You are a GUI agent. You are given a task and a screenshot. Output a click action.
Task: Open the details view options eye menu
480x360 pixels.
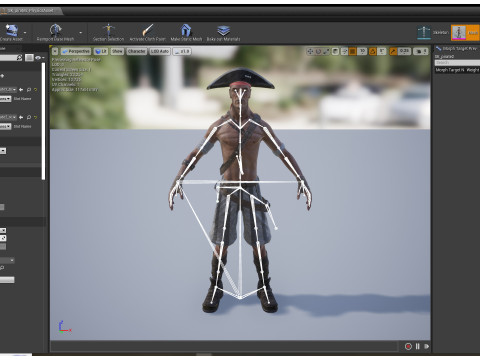[39, 58]
